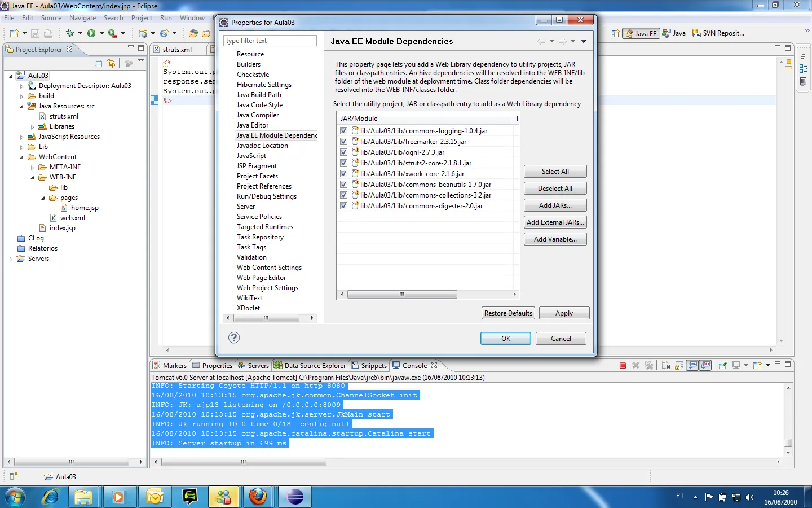Viewport: 812px width, 508px height.
Task: Uncheck the xwork-core-2.1.6.jar dependency
Action: pos(344,174)
